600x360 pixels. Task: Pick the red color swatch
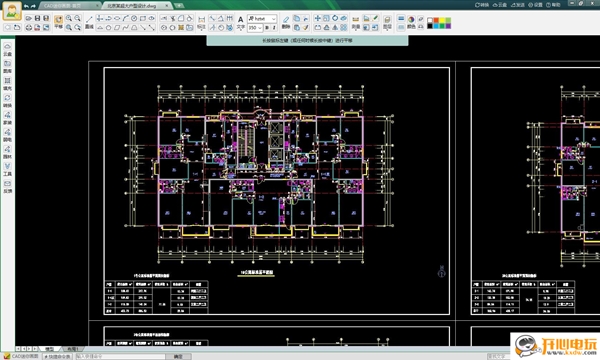point(436,20)
